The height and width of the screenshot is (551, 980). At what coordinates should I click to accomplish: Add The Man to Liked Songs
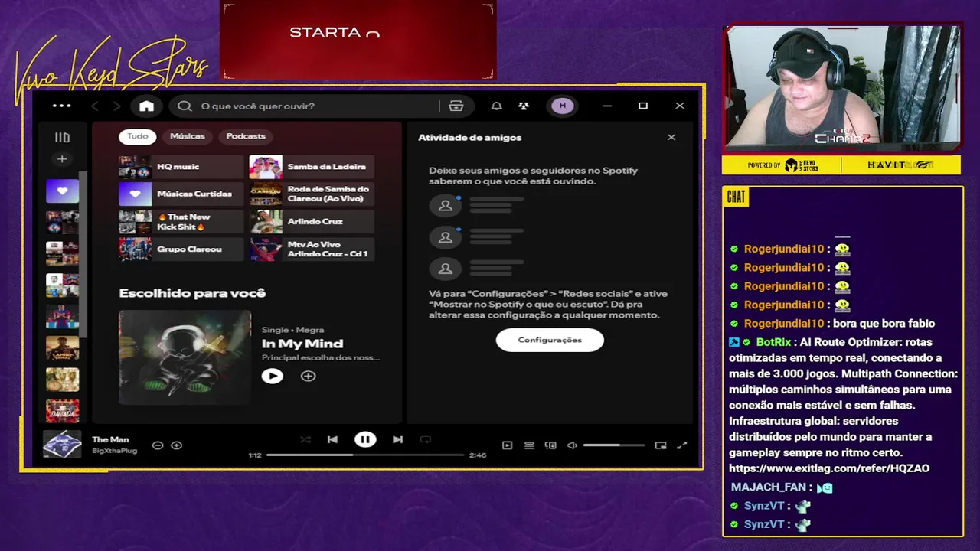176,445
